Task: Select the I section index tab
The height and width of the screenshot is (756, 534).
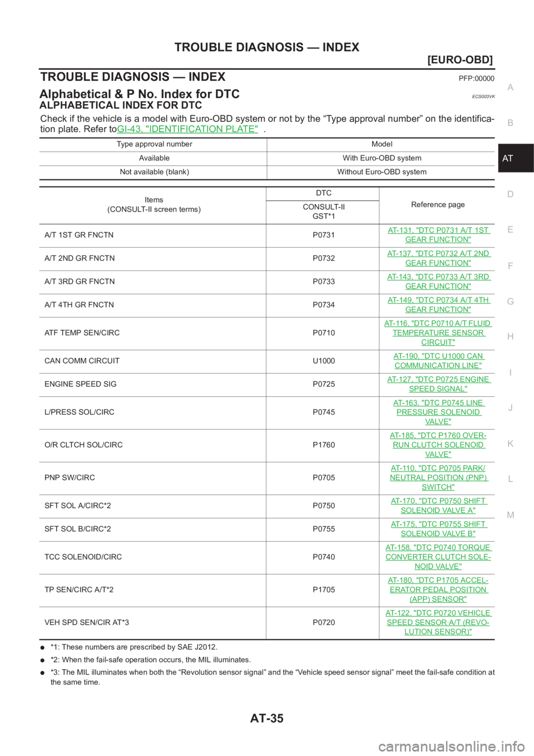Action: [x=510, y=372]
